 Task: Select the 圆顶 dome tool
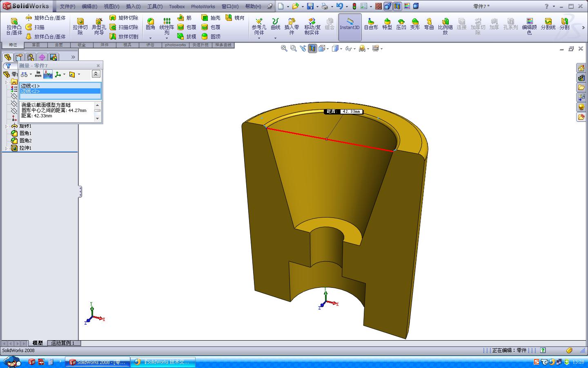211,36
